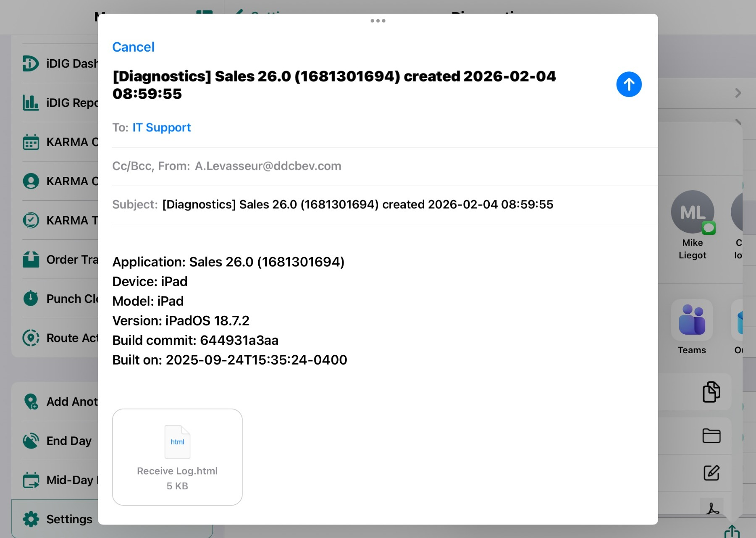Open the Mid-Day calendar icon

click(31, 480)
